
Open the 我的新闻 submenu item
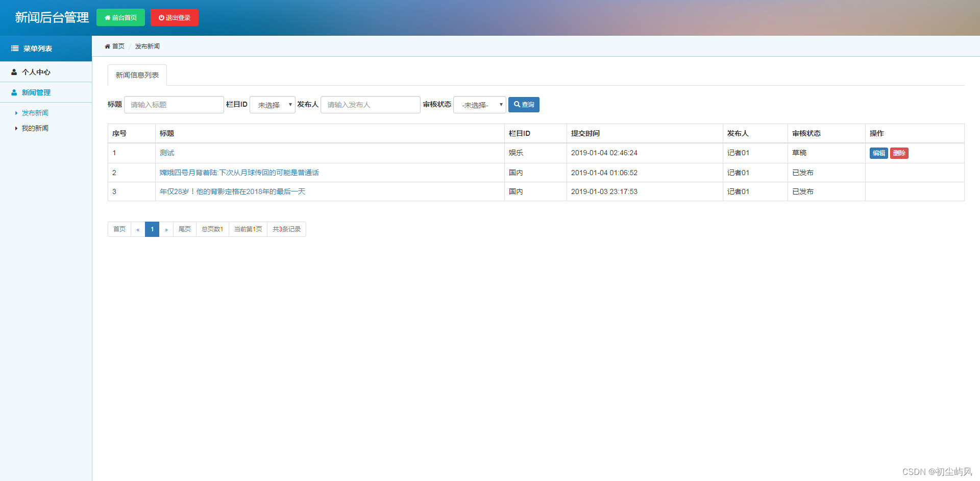click(x=35, y=128)
